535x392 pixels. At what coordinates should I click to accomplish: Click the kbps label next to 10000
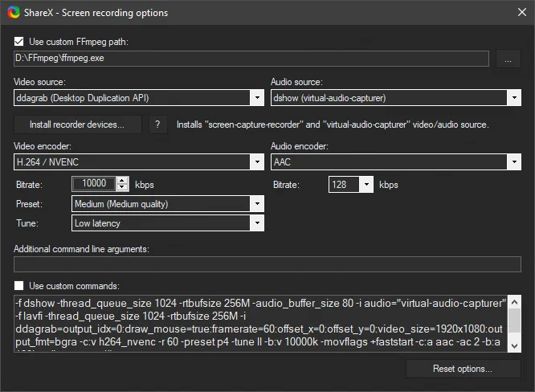pos(145,185)
